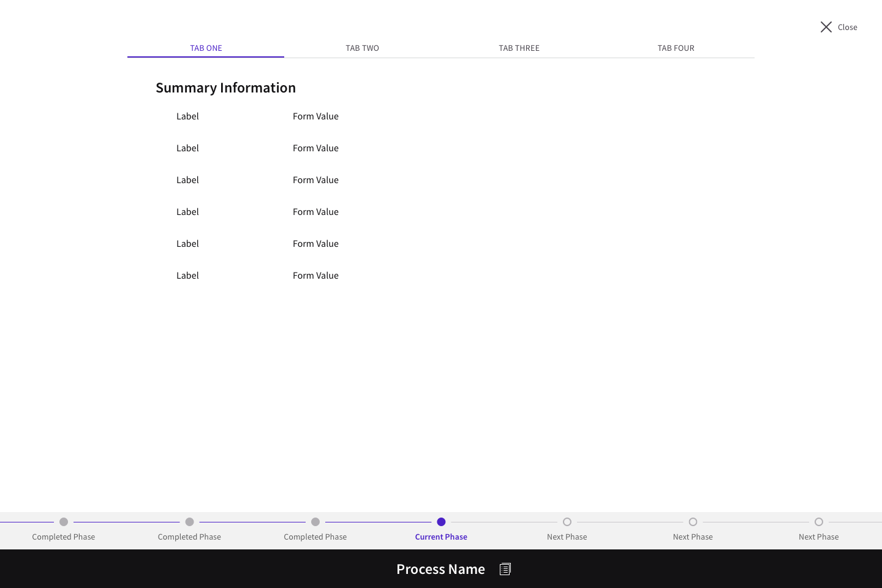
Task: Click the Process Name title
Action: (x=440, y=569)
